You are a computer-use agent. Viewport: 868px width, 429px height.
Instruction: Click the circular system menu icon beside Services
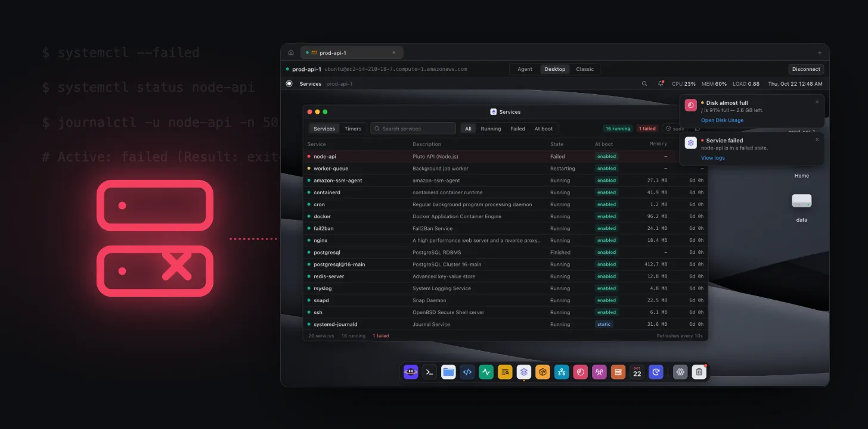pos(289,84)
